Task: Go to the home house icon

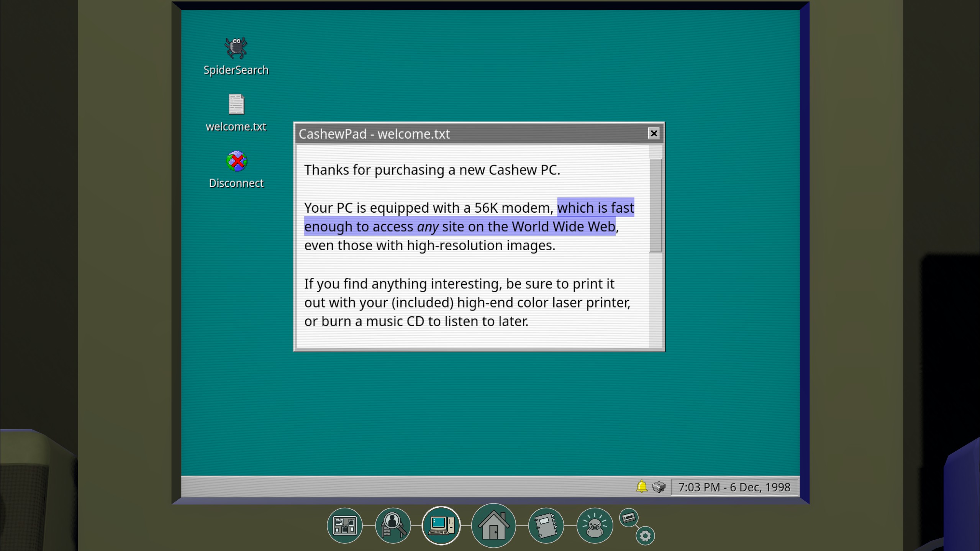Action: click(493, 525)
